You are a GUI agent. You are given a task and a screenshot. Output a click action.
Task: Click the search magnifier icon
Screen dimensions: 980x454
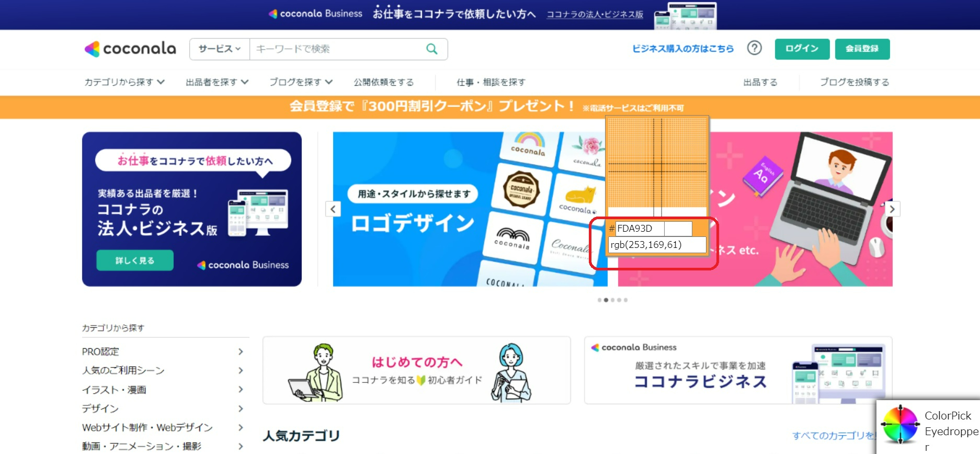point(431,49)
